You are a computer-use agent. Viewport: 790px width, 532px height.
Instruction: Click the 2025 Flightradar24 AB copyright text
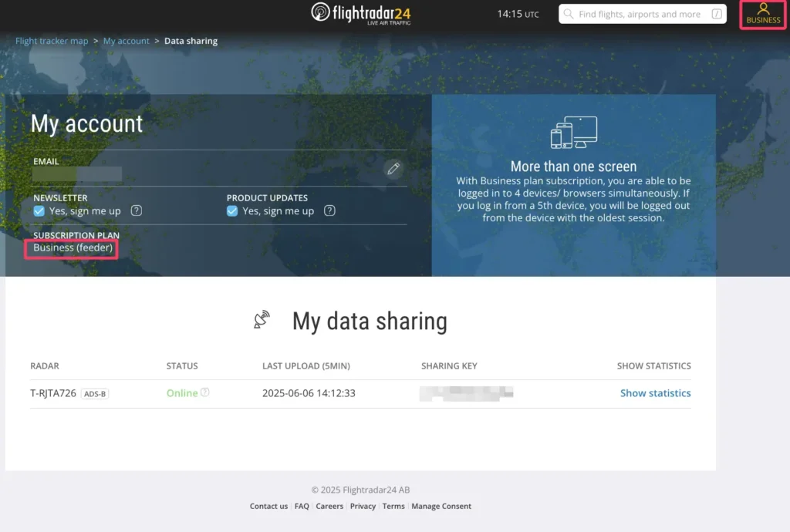(361, 490)
